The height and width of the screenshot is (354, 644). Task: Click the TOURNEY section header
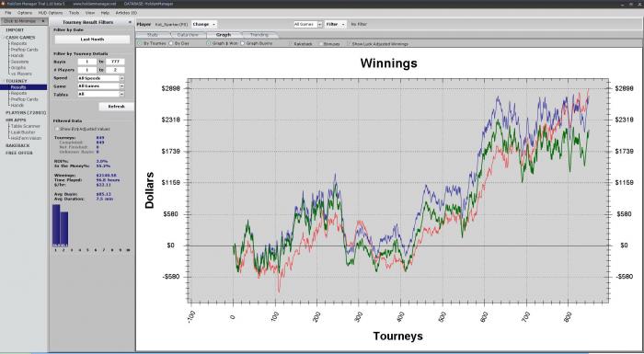pyautogui.click(x=17, y=81)
